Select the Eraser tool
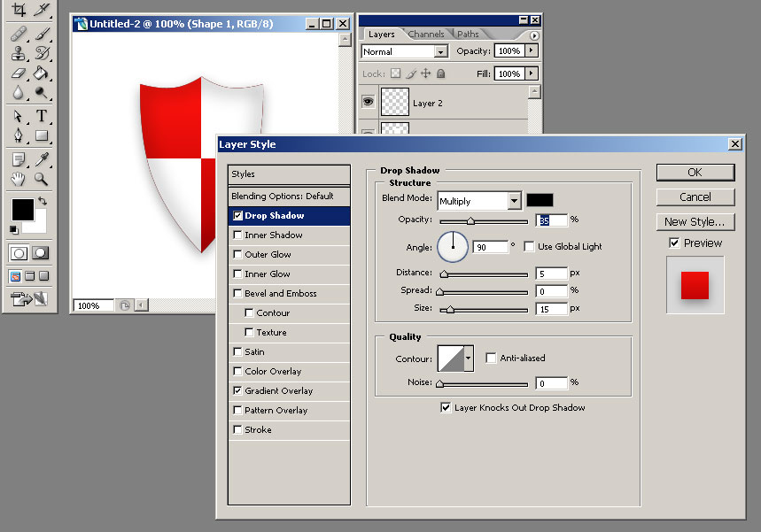The height and width of the screenshot is (532, 761). pyautogui.click(x=19, y=73)
